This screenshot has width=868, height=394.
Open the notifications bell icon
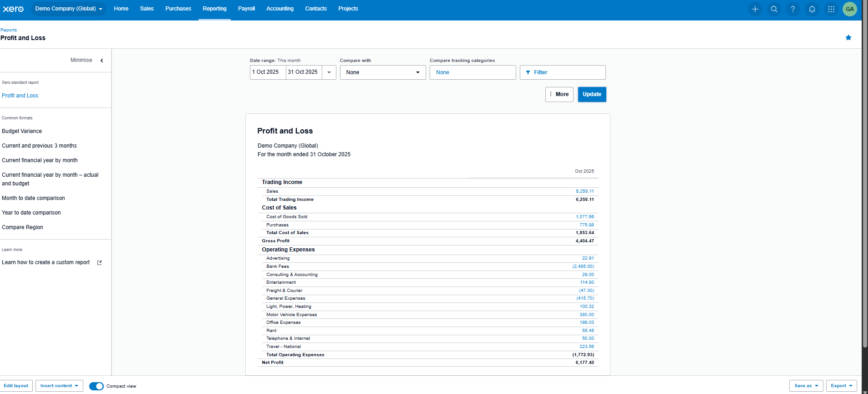(x=812, y=9)
